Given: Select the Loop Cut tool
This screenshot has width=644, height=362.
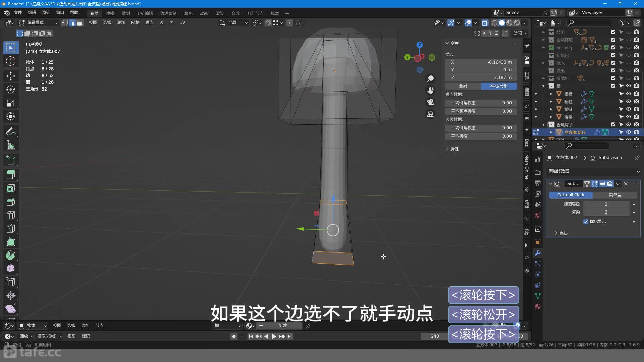Looking at the screenshot, I should pos(11,215).
